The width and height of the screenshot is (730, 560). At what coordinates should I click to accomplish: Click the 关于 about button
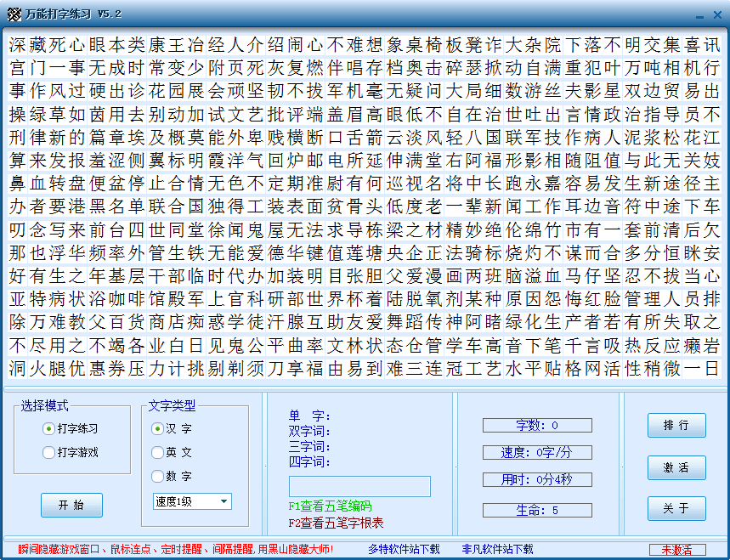pyautogui.click(x=676, y=508)
